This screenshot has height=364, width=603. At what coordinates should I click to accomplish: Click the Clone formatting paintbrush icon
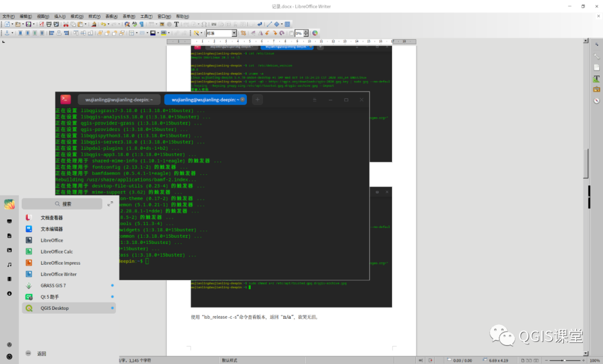click(x=94, y=24)
